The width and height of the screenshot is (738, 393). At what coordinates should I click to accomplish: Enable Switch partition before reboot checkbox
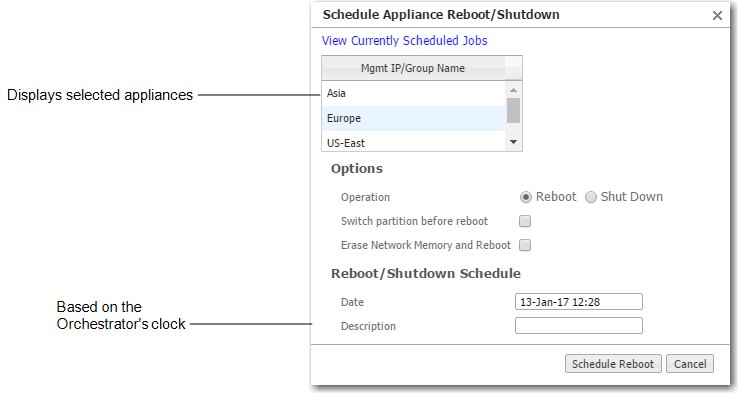point(525,221)
